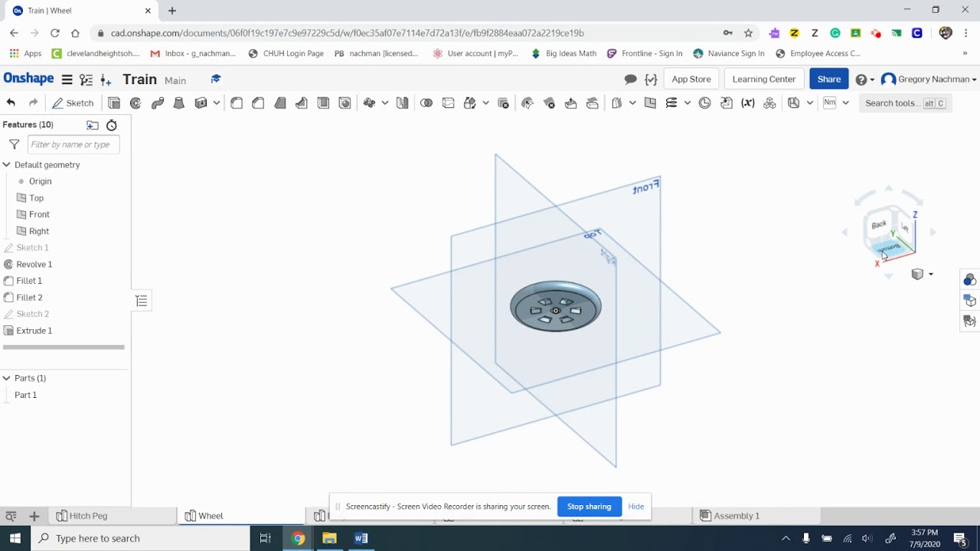Image resolution: width=980 pixels, height=551 pixels.
Task: Select the Sweep tool
Action: (x=158, y=103)
